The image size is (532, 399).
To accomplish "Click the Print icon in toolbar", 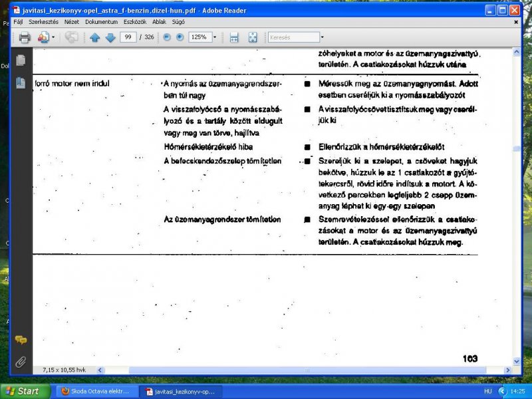I will (x=25, y=37).
